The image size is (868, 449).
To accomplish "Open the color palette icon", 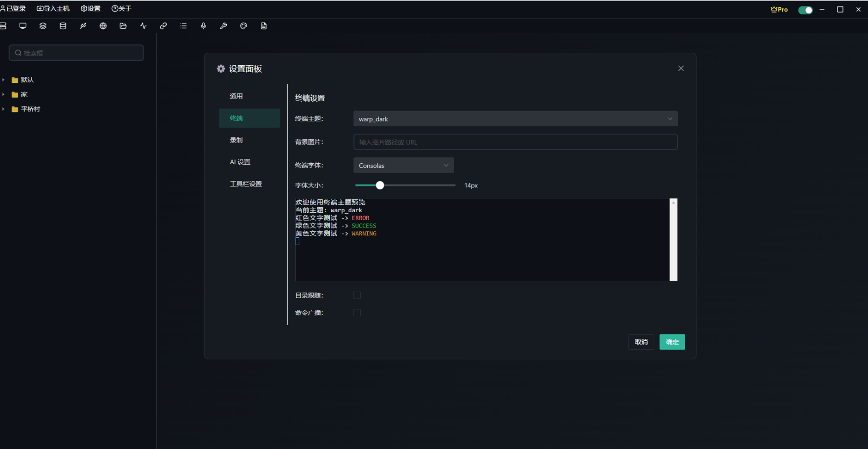I will pos(243,26).
